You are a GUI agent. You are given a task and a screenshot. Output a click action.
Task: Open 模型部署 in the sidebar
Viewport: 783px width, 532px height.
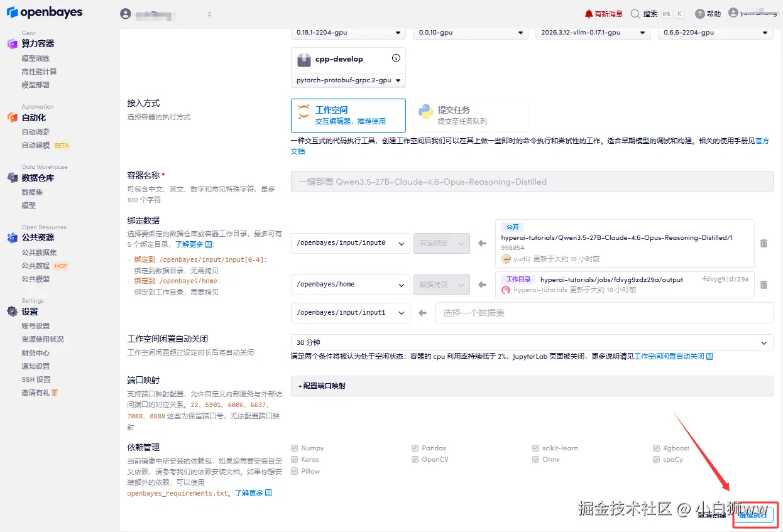click(35, 85)
